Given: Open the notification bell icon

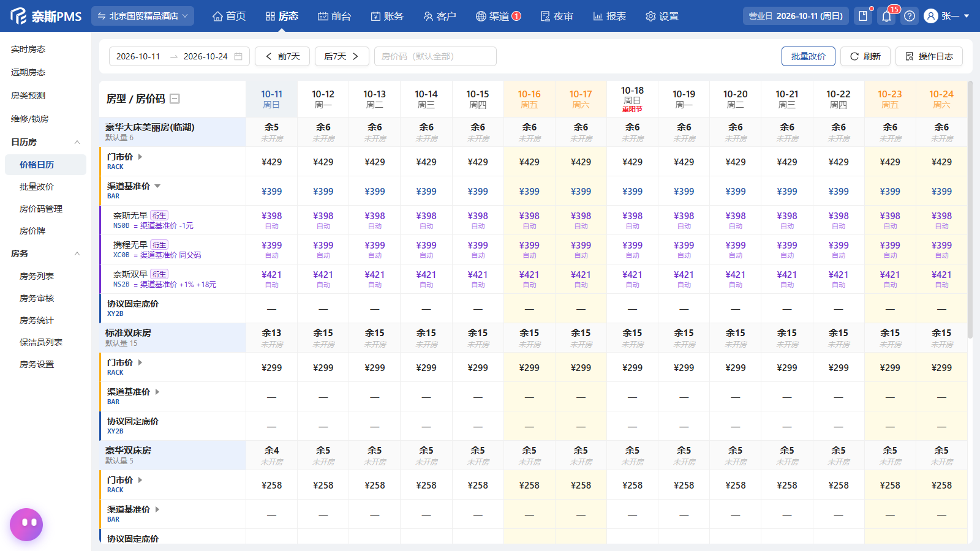Looking at the screenshot, I should 886,16.
